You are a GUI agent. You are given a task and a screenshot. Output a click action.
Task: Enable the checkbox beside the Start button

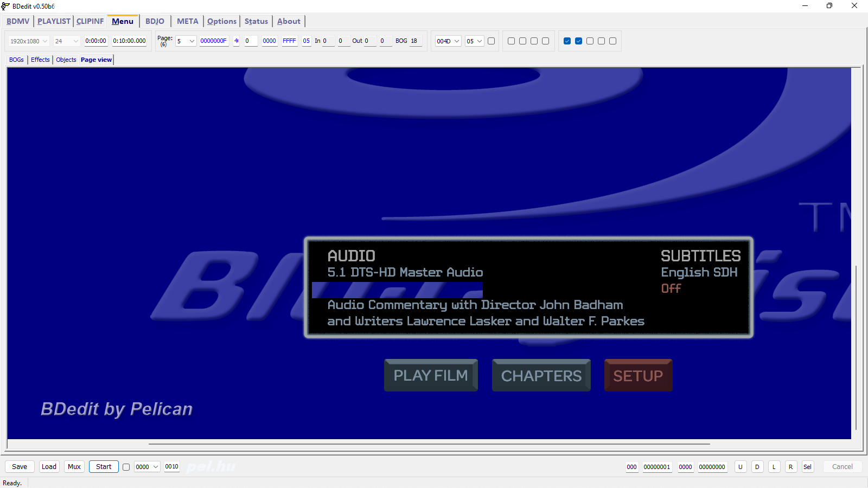(126, 467)
